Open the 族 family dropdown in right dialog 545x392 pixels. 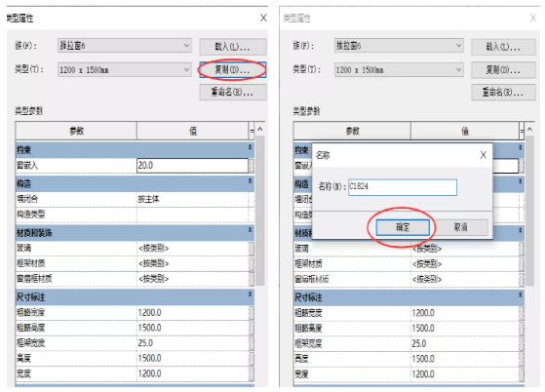399,46
